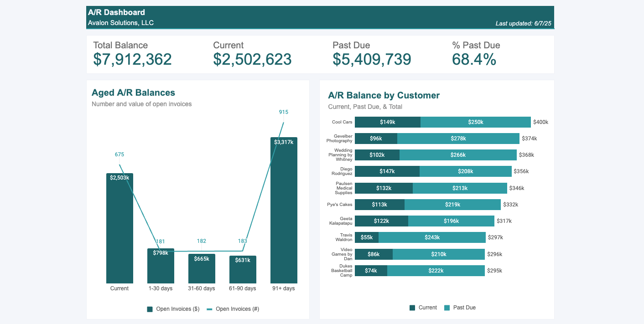Screen dimensions: 644x324
Task: Click the 181 invoice count label
Action: coord(161,242)
